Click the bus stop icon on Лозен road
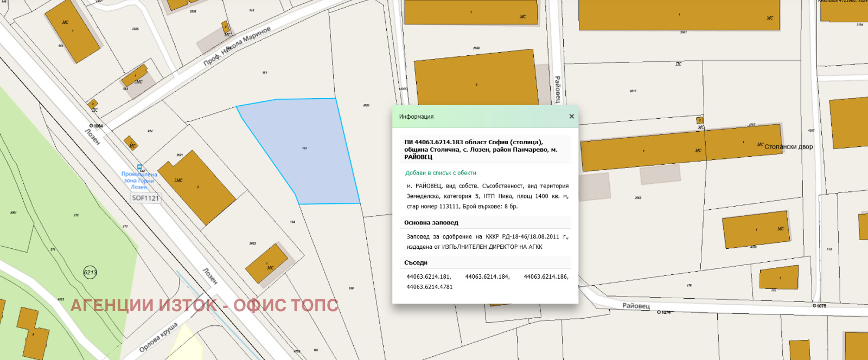The width and height of the screenshot is (868, 360). (140, 168)
